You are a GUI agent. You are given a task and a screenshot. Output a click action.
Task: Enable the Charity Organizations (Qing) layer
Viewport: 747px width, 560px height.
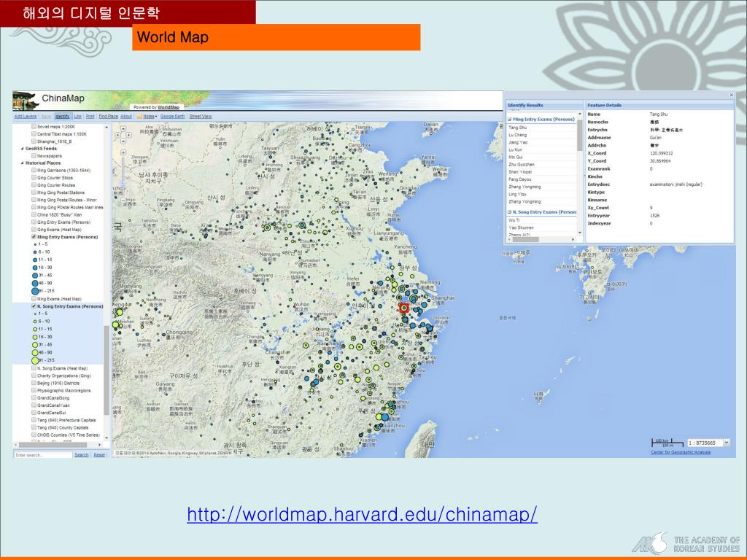click(x=34, y=376)
